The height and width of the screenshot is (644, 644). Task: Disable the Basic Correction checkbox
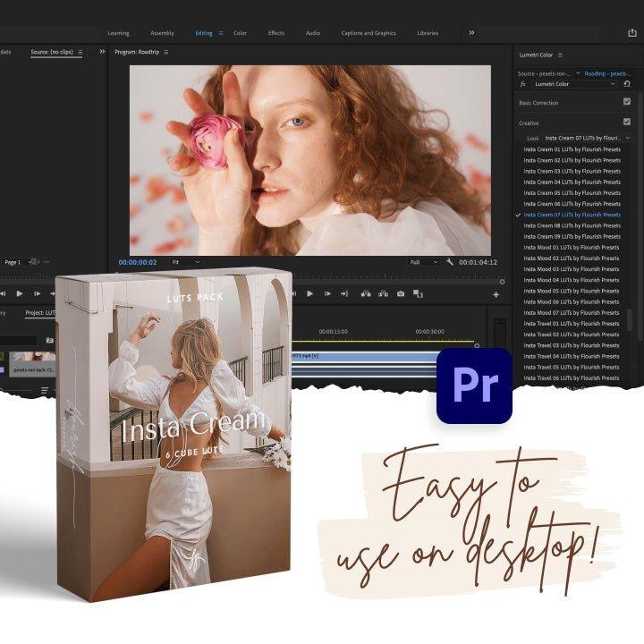[x=626, y=102]
